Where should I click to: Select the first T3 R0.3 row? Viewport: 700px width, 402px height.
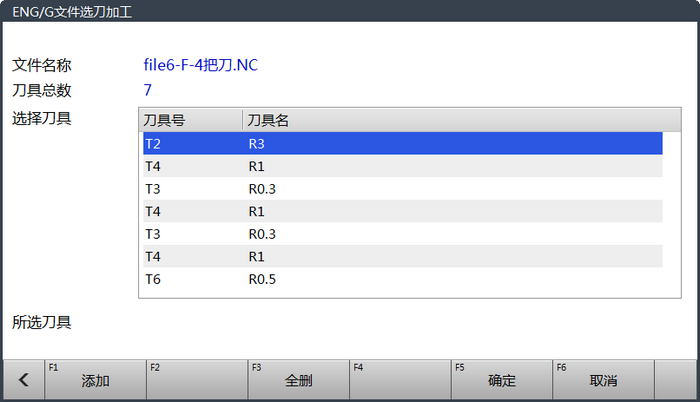click(403, 189)
